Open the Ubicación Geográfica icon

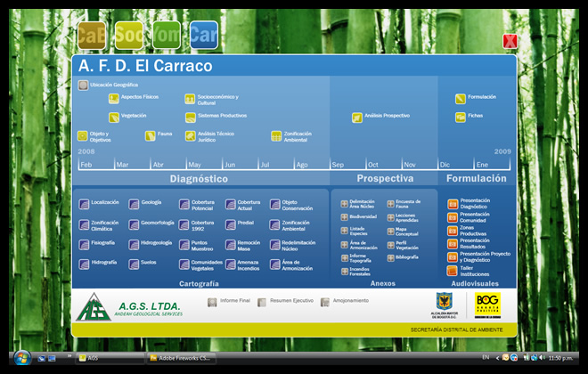[83, 85]
